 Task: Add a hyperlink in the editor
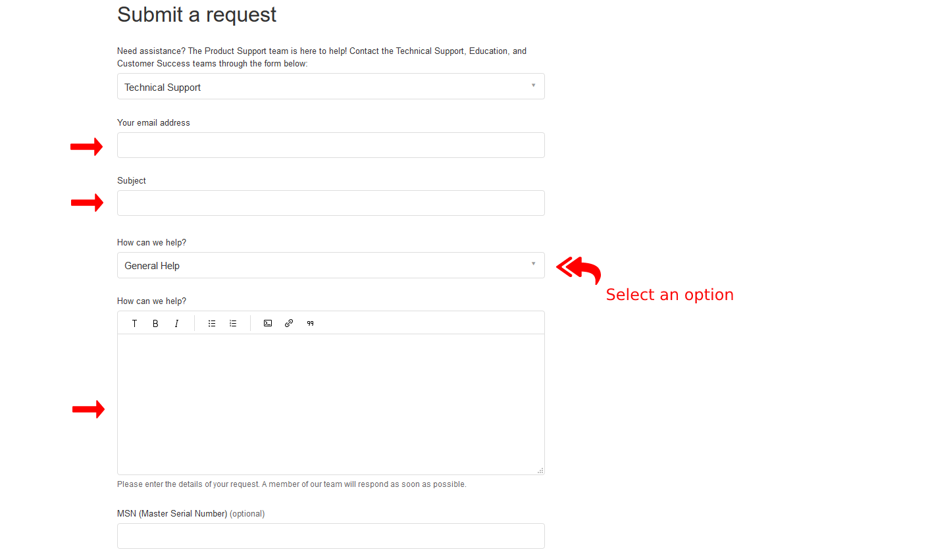coord(289,323)
